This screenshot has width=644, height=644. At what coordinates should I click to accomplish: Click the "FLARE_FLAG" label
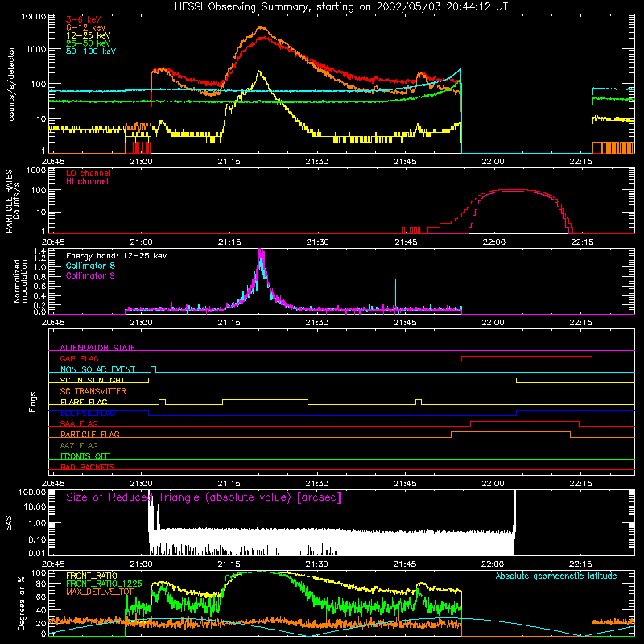coord(84,402)
